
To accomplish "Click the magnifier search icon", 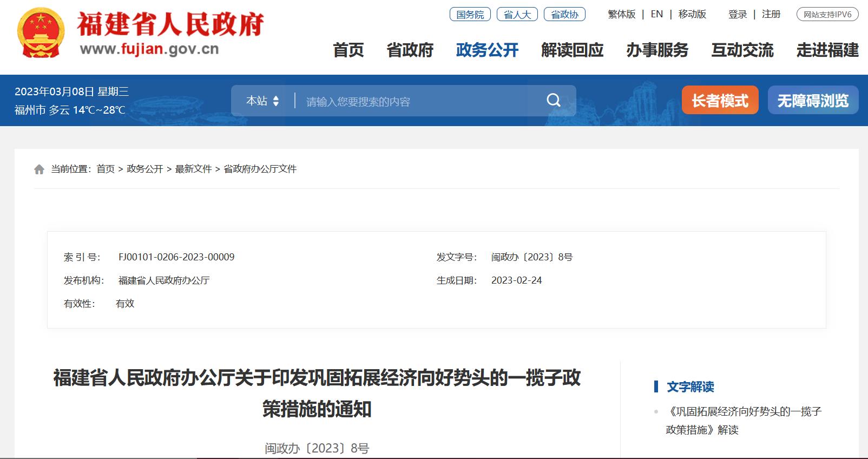I will [553, 101].
